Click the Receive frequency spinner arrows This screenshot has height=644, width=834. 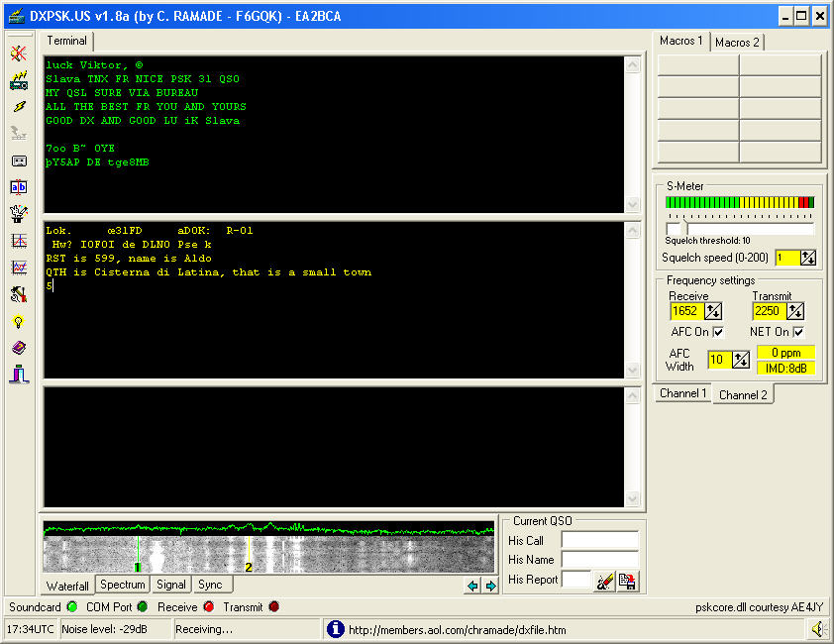[x=712, y=311]
